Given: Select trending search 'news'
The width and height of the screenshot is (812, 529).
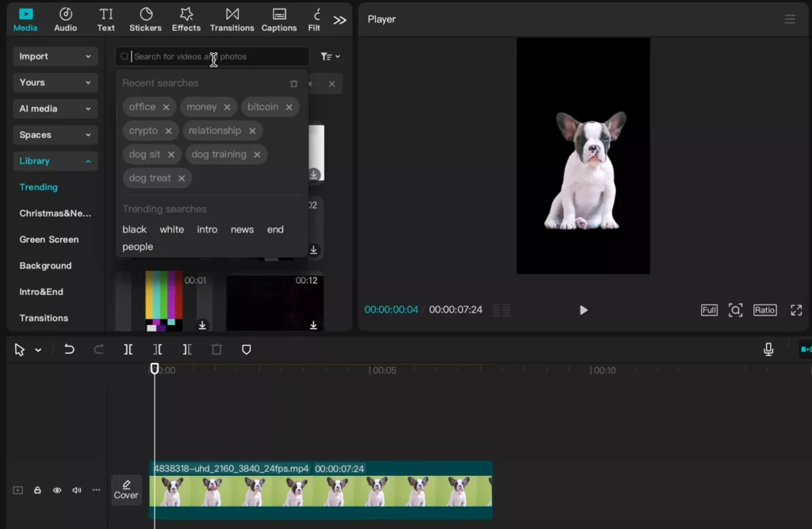Looking at the screenshot, I should pyautogui.click(x=242, y=229).
